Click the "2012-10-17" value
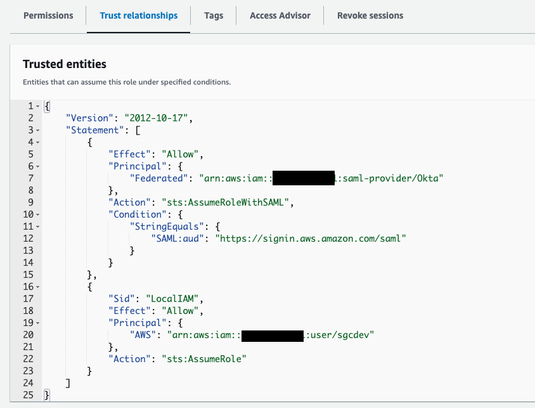 click(156, 118)
